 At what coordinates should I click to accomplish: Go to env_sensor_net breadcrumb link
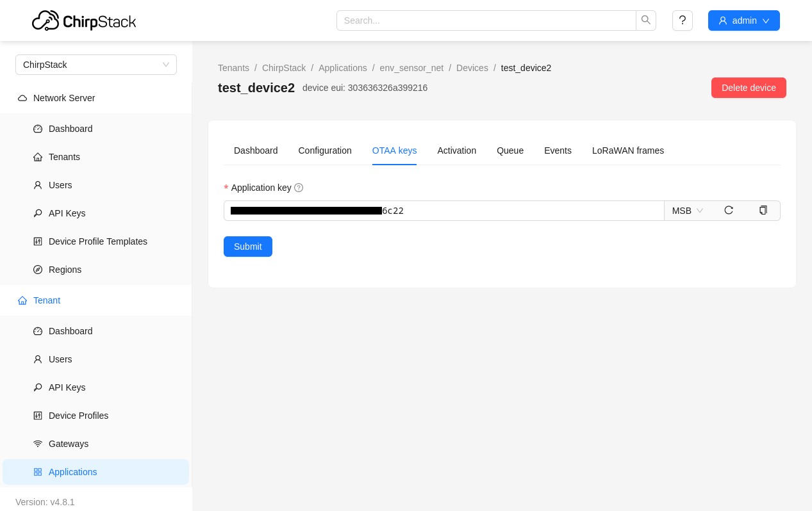[x=411, y=68]
